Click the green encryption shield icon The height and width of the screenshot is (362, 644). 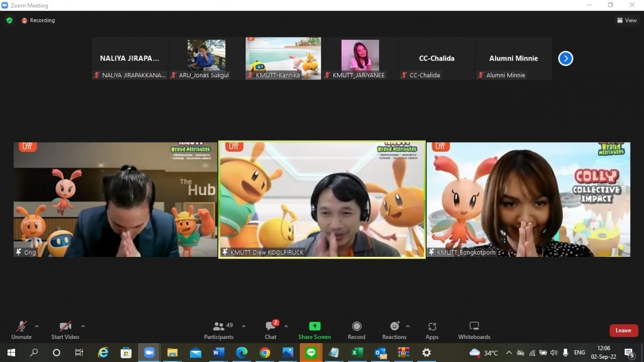point(9,20)
